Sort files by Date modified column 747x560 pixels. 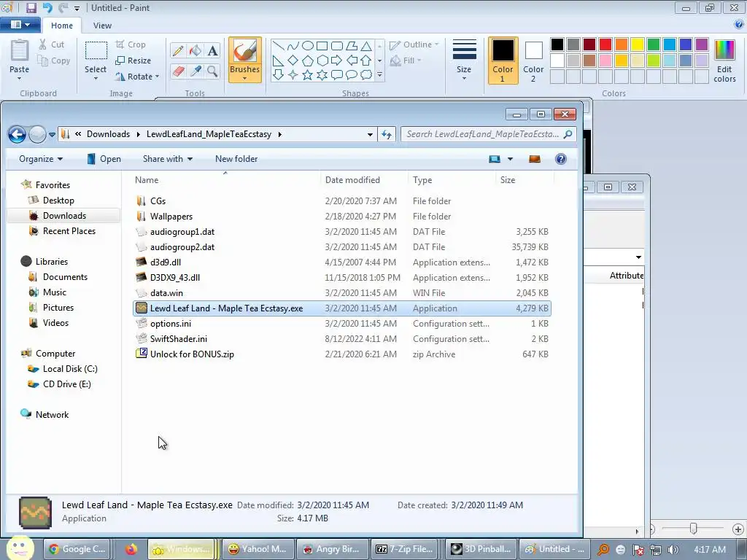365,180
